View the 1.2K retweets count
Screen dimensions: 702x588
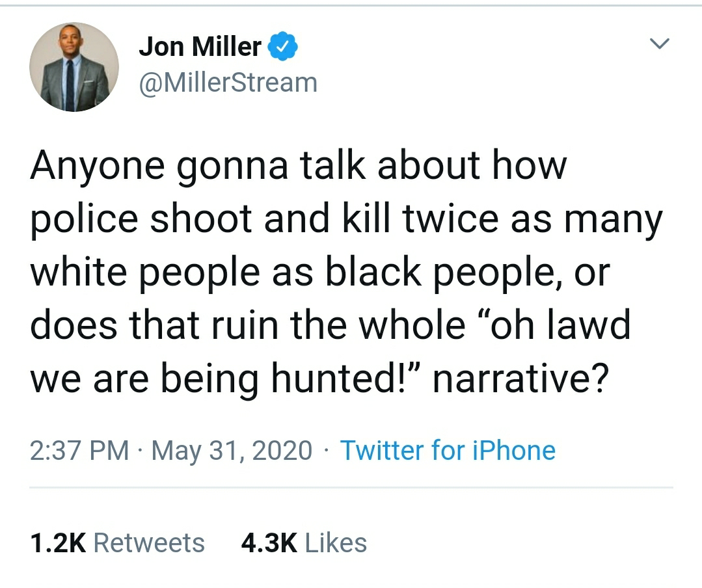pos(58,543)
